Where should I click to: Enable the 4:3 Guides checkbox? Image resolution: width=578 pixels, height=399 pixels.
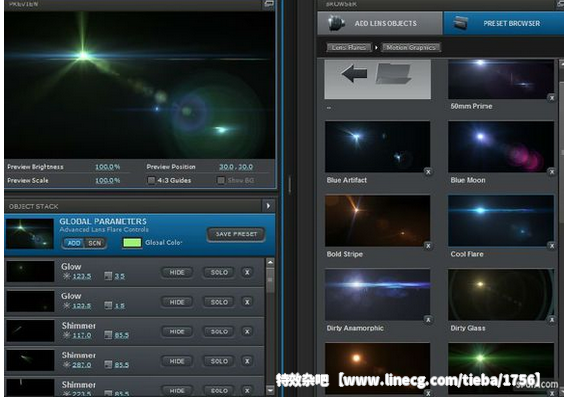[x=151, y=180]
